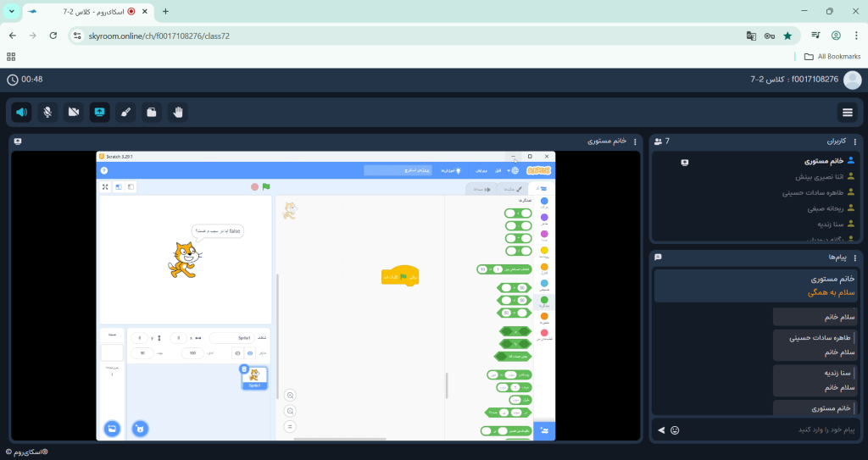868x460 pixels.
Task: Mute the Skyroom speaker sound
Action: tap(22, 112)
